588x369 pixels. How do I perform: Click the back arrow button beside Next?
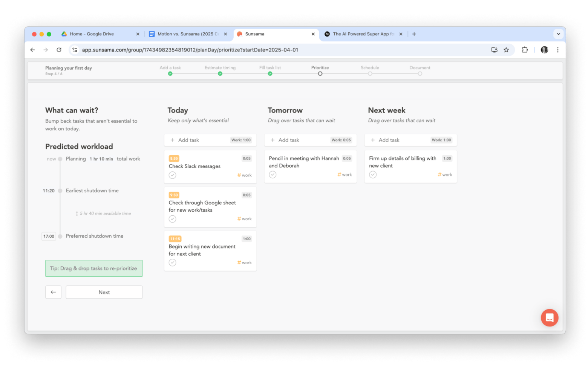(x=53, y=292)
